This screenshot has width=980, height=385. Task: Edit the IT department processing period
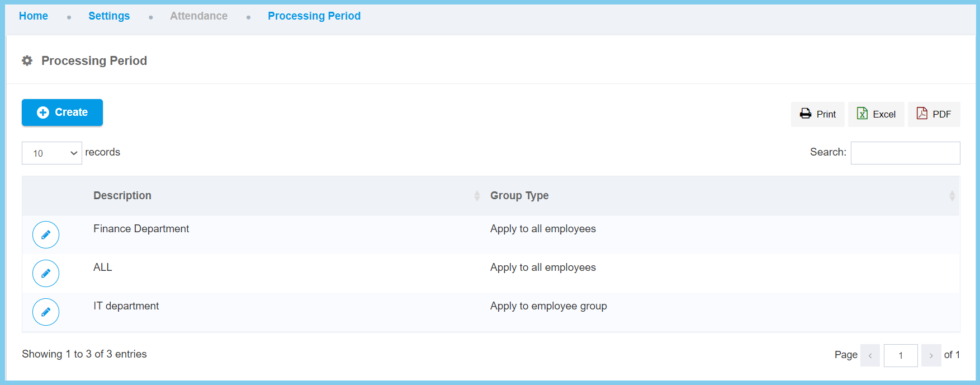click(46, 312)
